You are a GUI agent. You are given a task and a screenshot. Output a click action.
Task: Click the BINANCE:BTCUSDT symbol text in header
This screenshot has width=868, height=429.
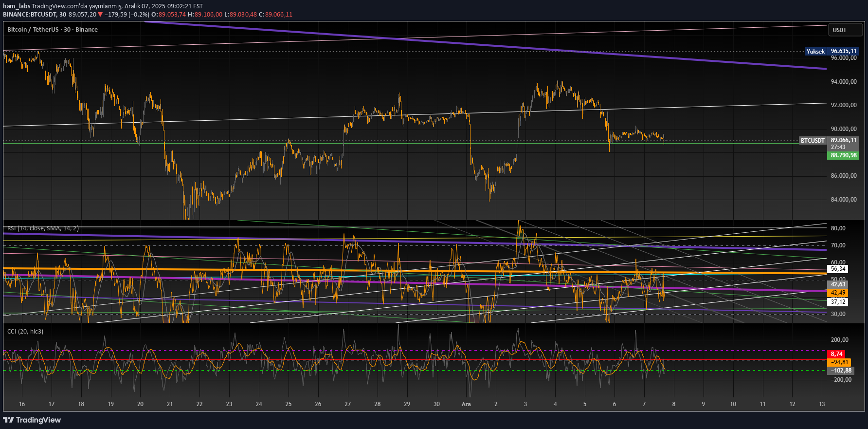(x=29, y=15)
